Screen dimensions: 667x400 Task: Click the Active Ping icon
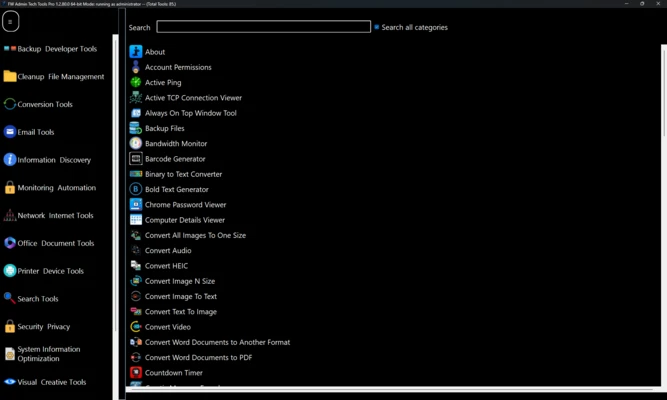tap(136, 82)
